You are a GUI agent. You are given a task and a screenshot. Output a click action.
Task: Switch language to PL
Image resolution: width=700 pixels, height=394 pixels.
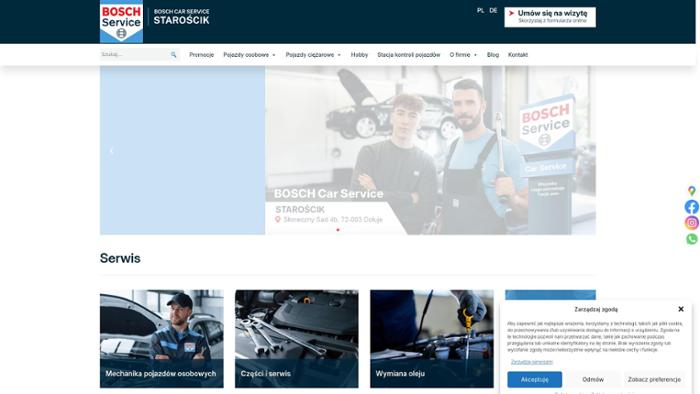480,10
